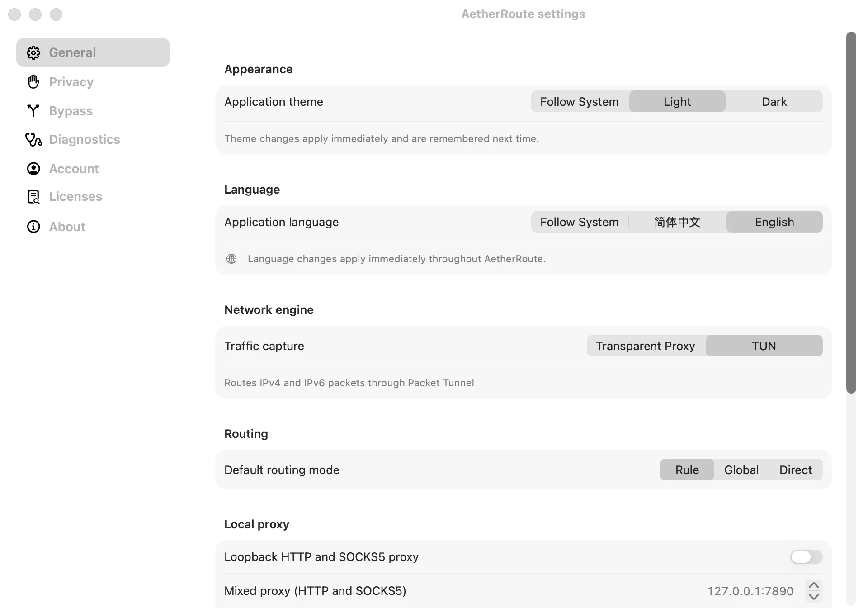Image resolution: width=868 pixels, height=608 pixels.
Task: View the Licenses section
Action: tap(93, 197)
